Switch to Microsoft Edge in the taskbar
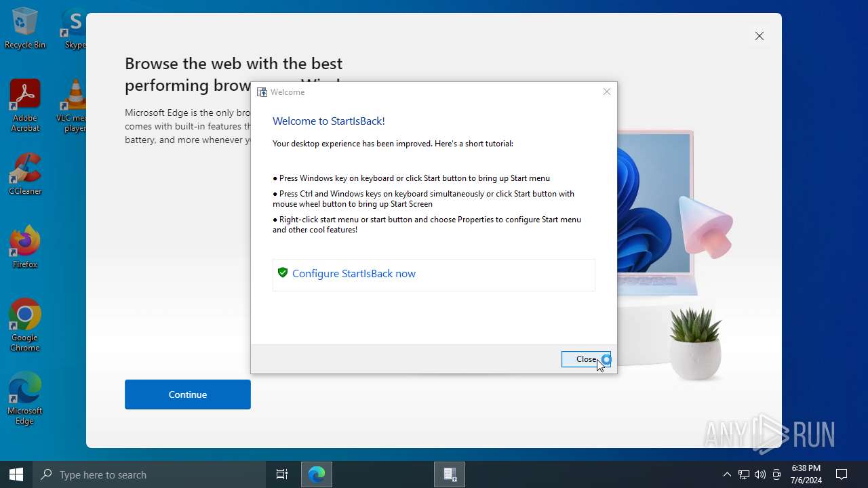This screenshot has width=868, height=488. (x=317, y=474)
